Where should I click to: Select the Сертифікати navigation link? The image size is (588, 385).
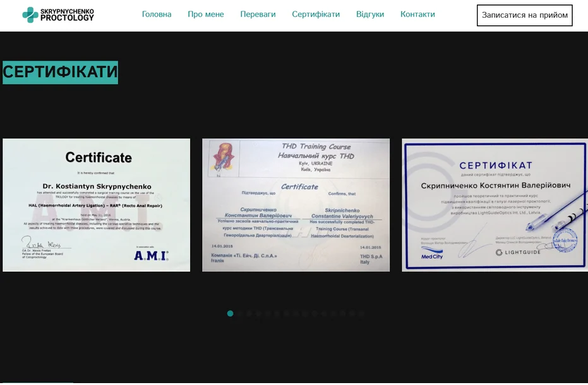pos(316,15)
